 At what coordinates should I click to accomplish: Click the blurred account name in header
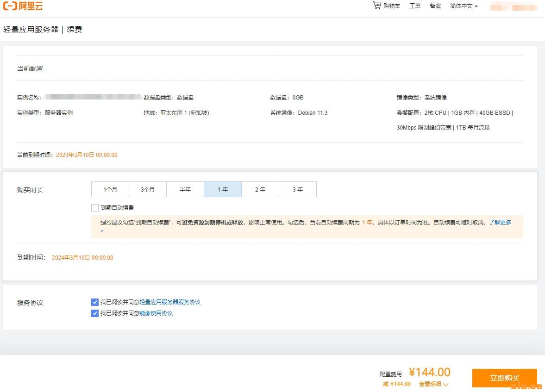(x=514, y=7)
